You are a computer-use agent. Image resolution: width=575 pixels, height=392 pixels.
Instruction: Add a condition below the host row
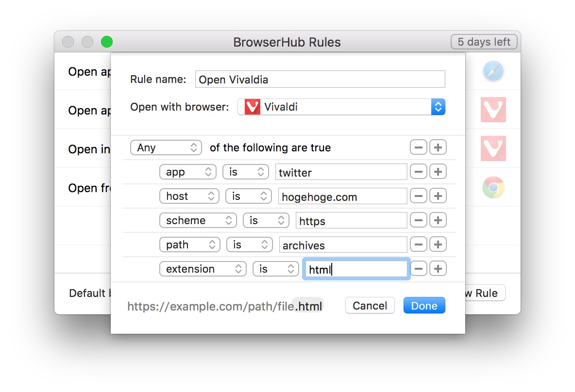tap(438, 196)
